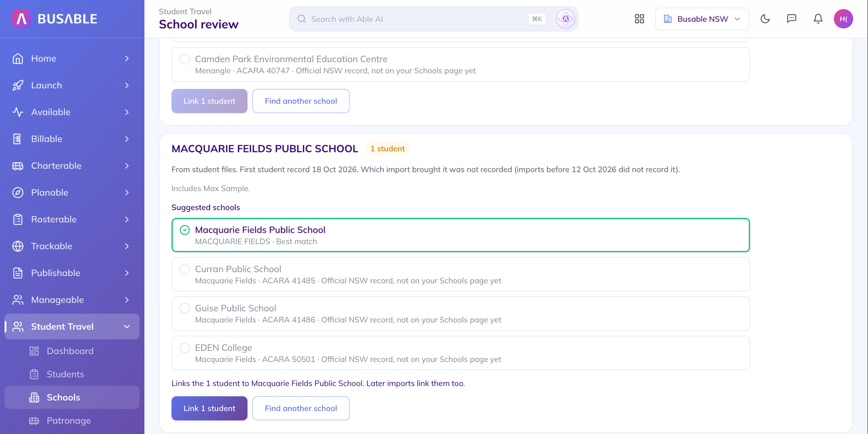This screenshot has width=868, height=434.
Task: Open Schools submenu item
Action: 72,397
